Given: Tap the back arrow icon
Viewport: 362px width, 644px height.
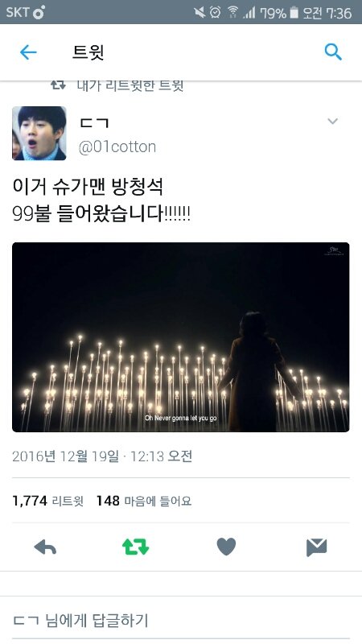Looking at the screenshot, I should pos(28,52).
